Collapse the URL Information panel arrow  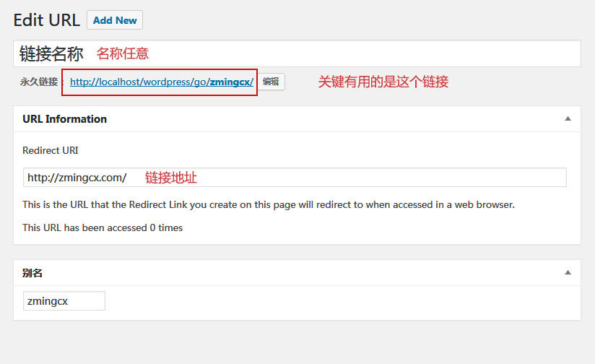568,118
